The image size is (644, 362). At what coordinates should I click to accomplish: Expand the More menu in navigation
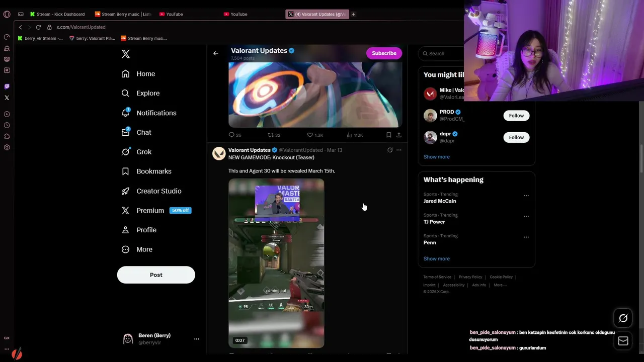coord(137,249)
